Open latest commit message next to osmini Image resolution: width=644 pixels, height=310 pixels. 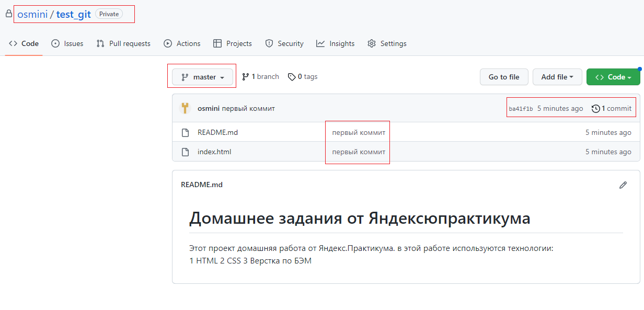(248, 108)
